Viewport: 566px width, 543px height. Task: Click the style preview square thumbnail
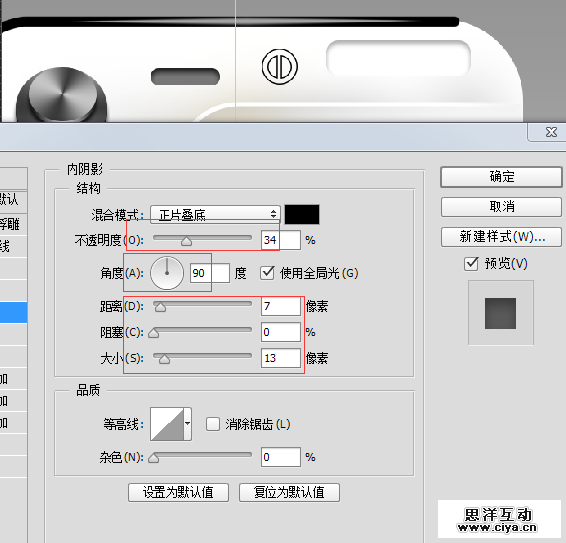coord(500,313)
